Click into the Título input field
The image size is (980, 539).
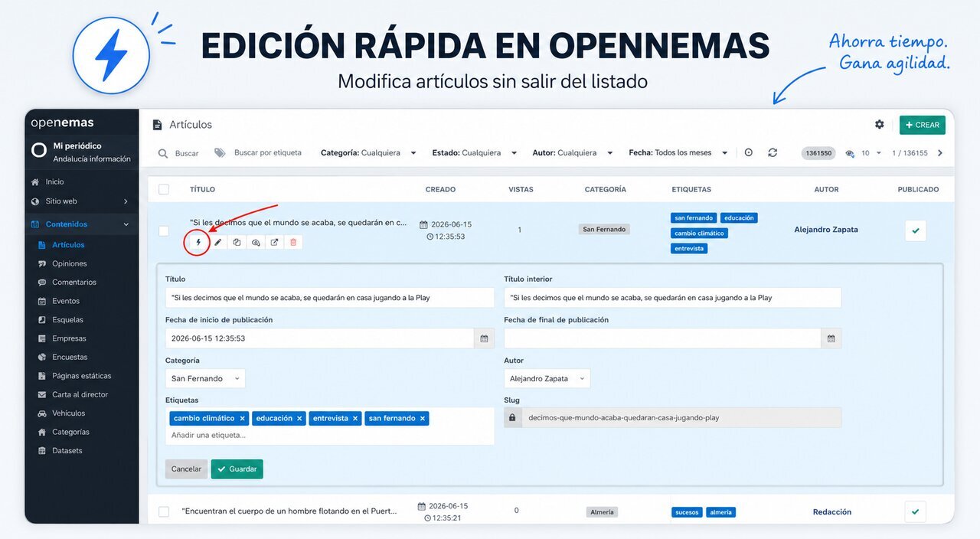click(329, 298)
